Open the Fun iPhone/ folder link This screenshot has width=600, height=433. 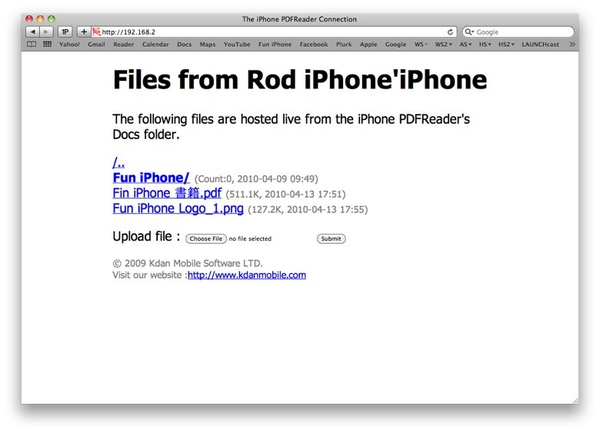click(x=151, y=178)
